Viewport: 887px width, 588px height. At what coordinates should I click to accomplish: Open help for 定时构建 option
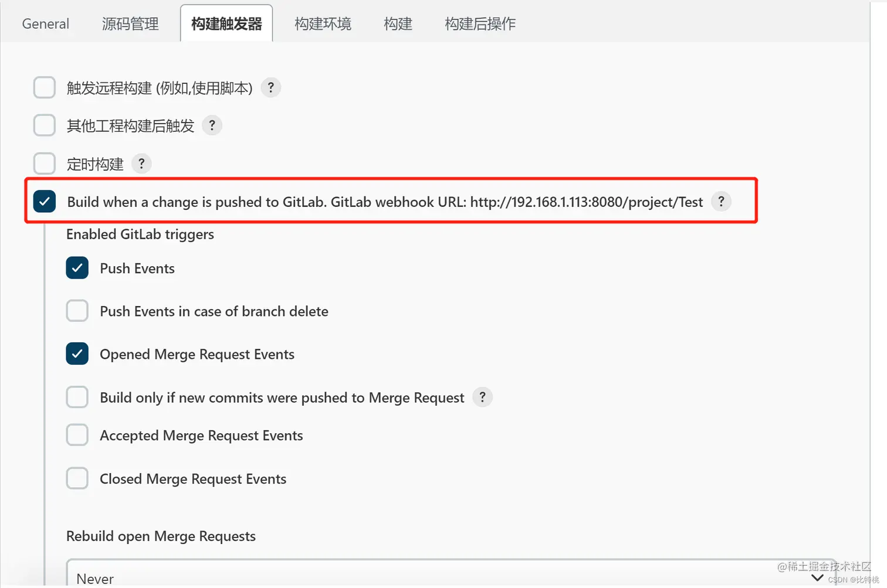141,164
